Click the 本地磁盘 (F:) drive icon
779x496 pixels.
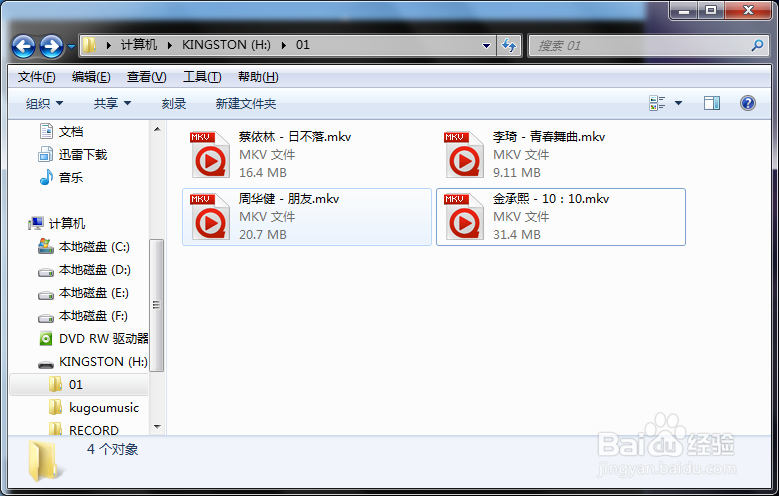[46, 318]
